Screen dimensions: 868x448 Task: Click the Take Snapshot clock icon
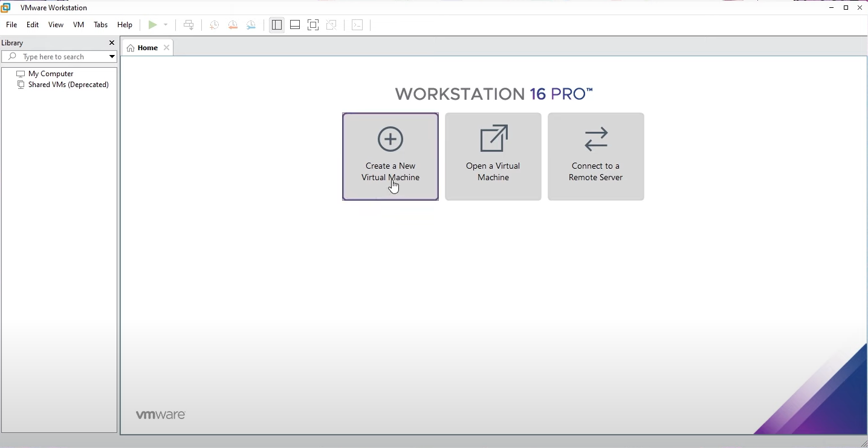click(x=214, y=25)
